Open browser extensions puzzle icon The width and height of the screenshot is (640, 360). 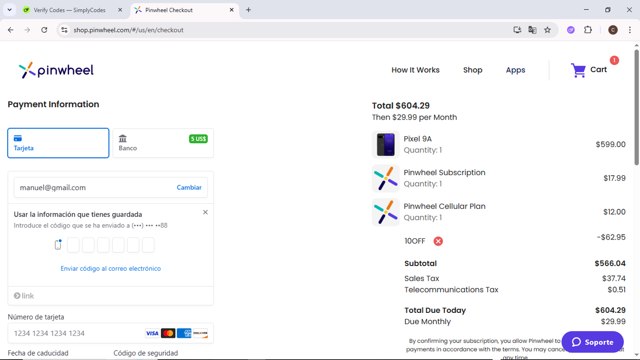(588, 30)
